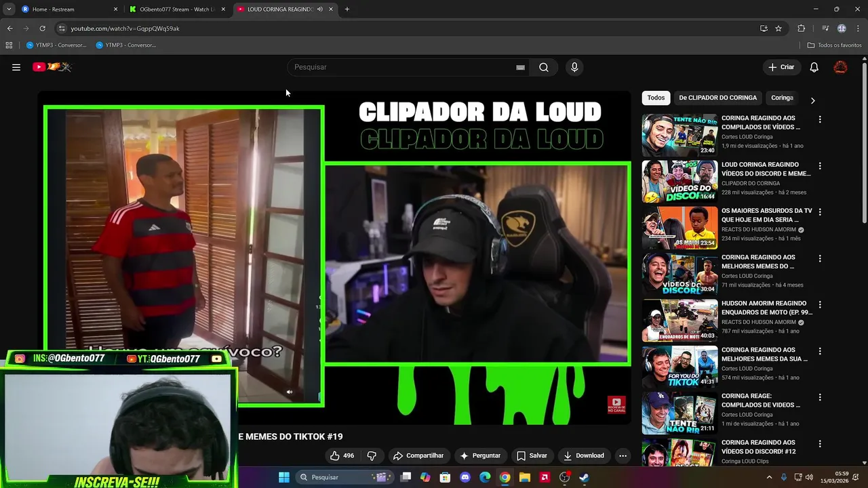
Task: Open File Explorer from the taskbar
Action: 524,477
